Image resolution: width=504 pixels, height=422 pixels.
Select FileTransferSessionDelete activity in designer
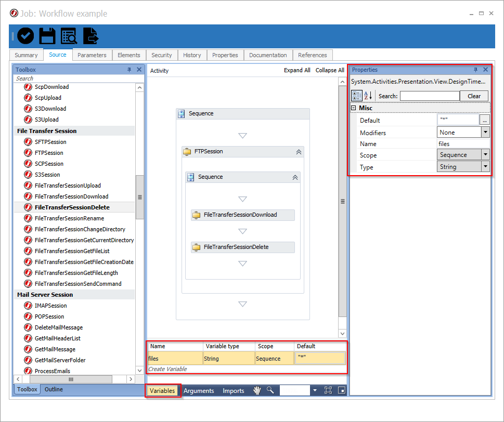(243, 247)
